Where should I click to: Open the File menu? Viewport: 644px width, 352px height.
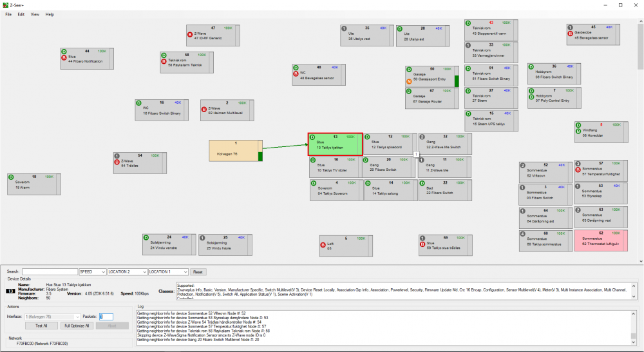(x=8, y=14)
